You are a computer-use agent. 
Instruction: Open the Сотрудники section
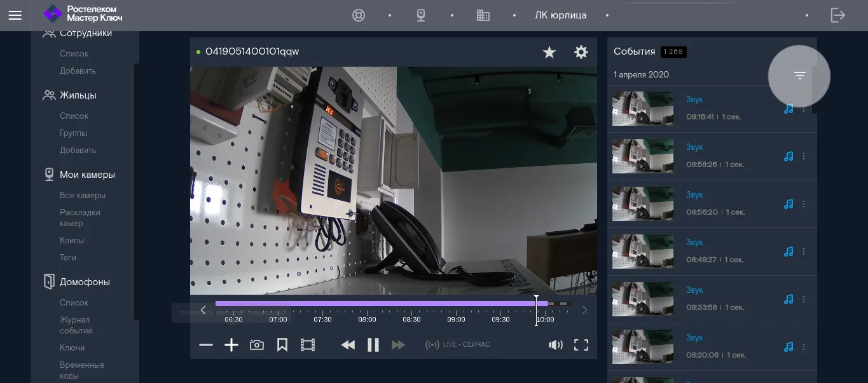(x=78, y=33)
